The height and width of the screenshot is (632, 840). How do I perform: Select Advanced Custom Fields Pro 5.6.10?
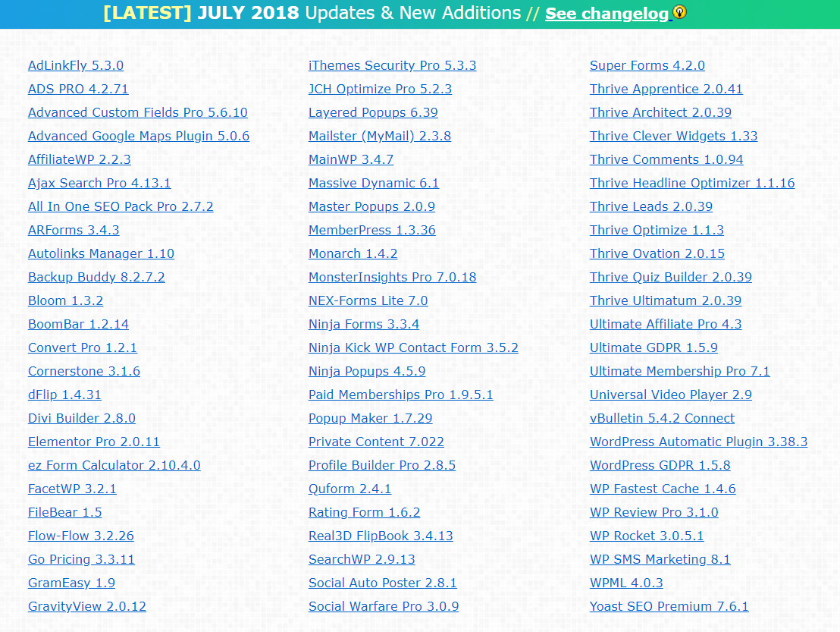tap(138, 112)
